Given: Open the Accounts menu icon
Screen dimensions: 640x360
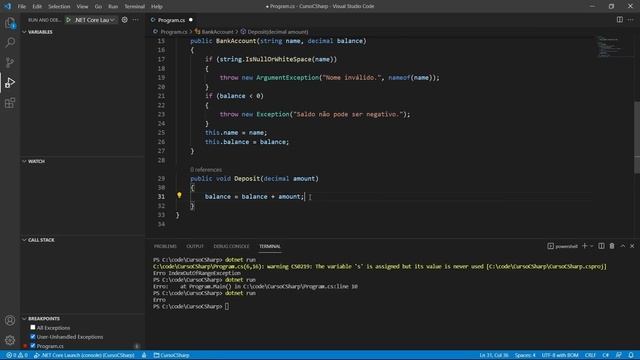Looking at the screenshot, I should click(10, 320).
